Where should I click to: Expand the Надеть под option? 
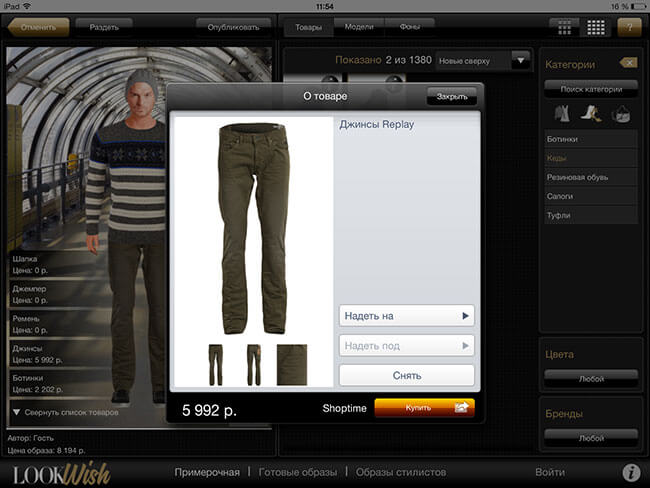point(407,346)
